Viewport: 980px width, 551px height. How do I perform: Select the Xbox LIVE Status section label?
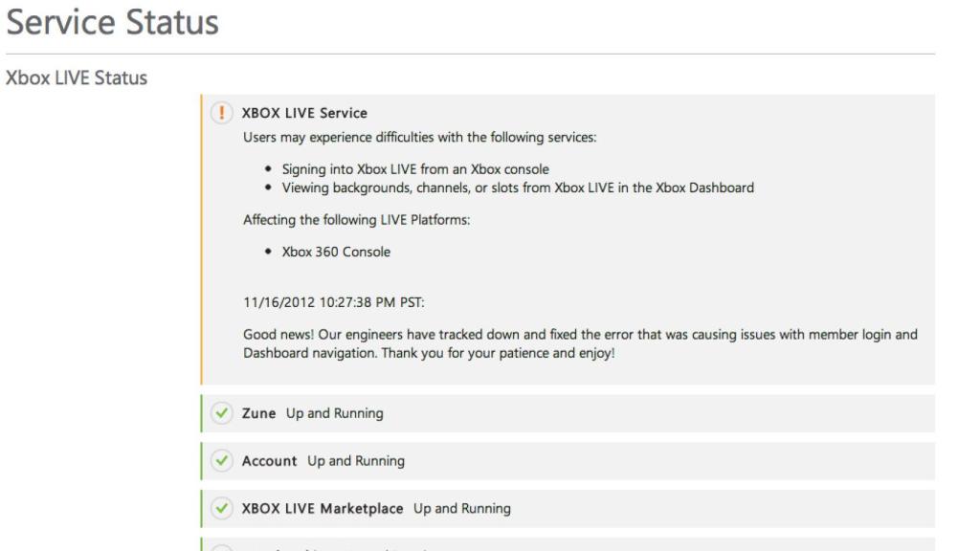pos(77,77)
